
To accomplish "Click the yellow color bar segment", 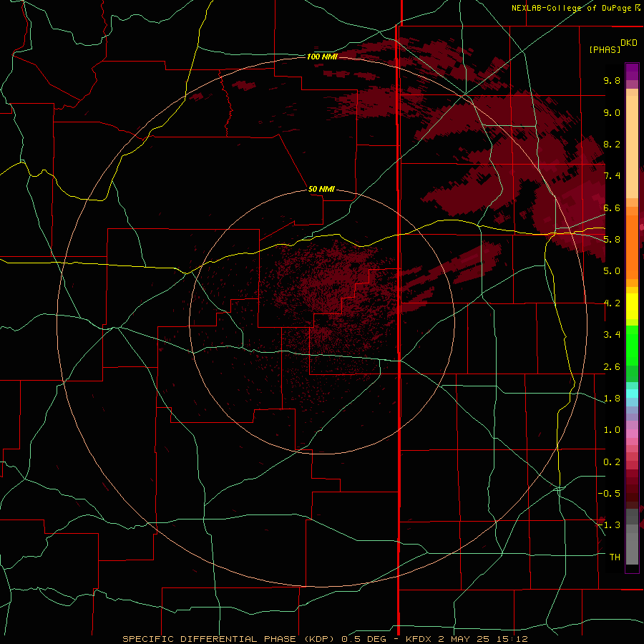I will [632, 306].
